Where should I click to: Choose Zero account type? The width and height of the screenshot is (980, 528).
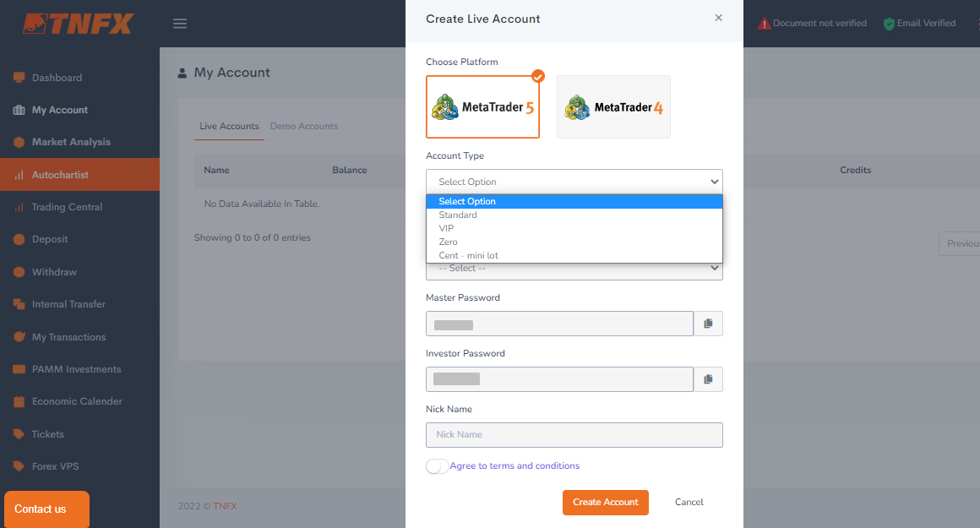point(574,242)
